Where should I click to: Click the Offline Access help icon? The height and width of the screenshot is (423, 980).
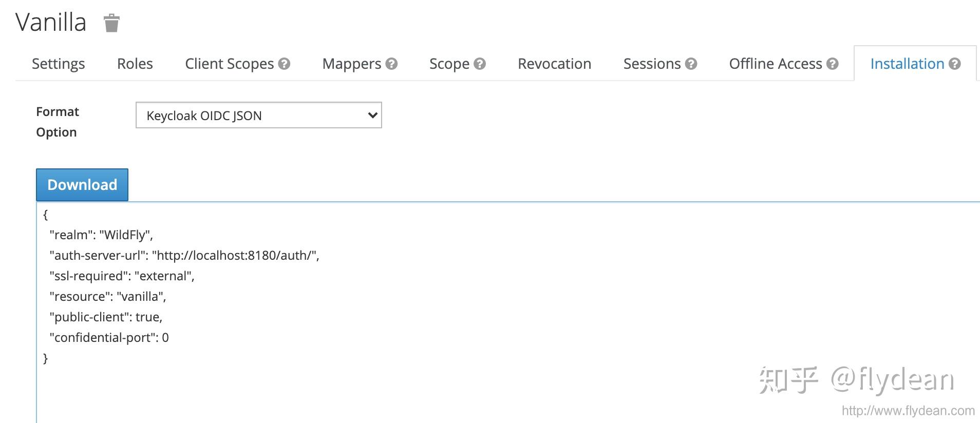[833, 64]
